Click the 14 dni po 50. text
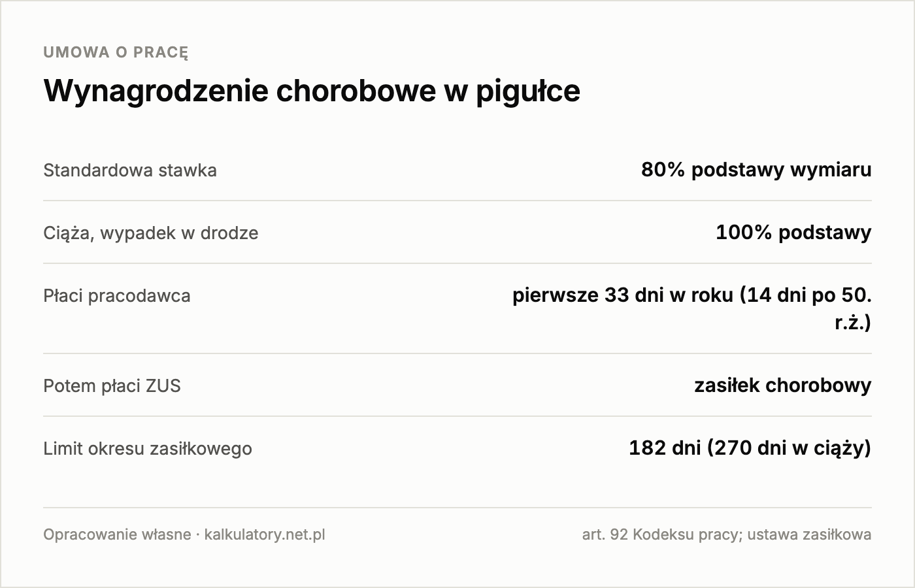 pos(806,295)
